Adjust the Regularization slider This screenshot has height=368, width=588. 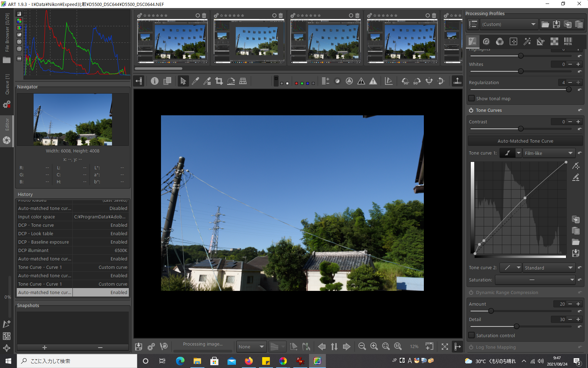tap(521, 89)
